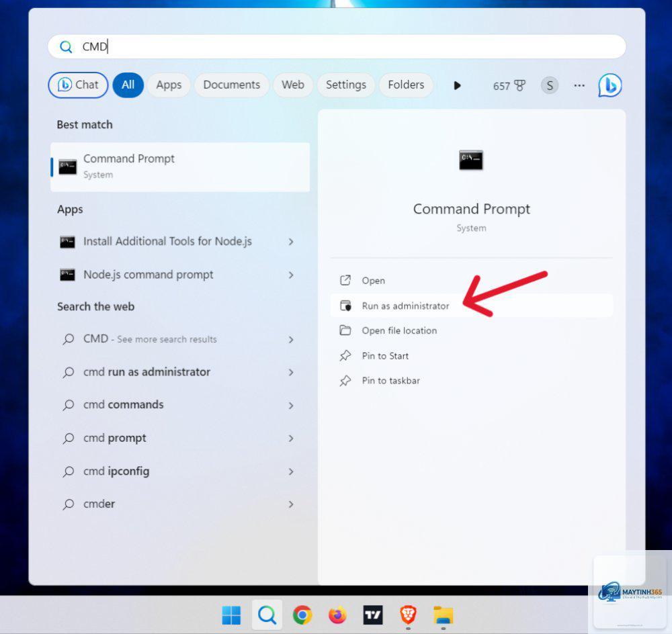Expand 'cmd prompt' chevron
The width and height of the screenshot is (672, 634).
(291, 439)
